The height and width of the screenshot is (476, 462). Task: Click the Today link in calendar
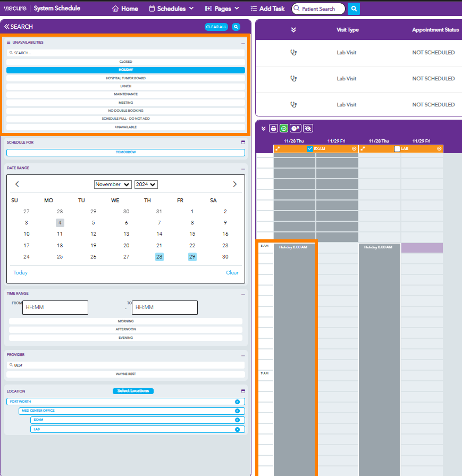coord(20,273)
